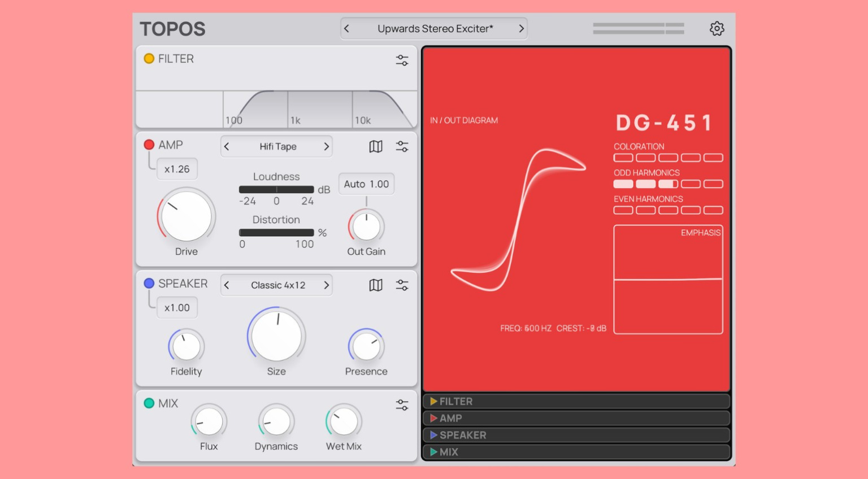Toggle the yellow FILTER power button

tap(149, 59)
